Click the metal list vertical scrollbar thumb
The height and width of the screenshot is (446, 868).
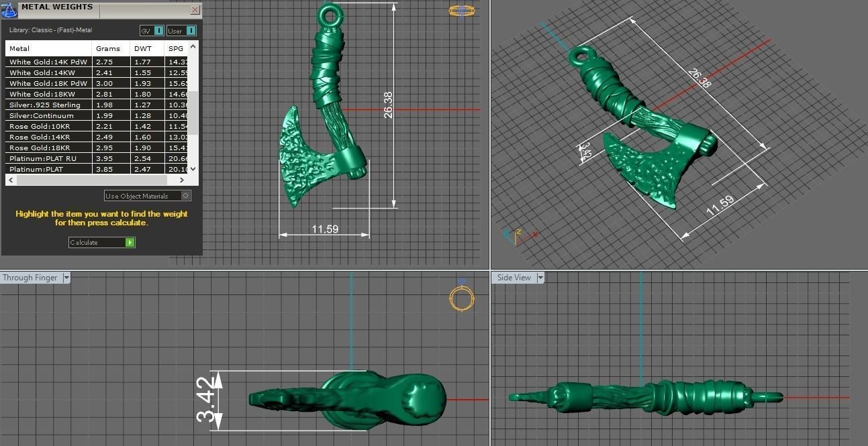pyautogui.click(x=193, y=113)
